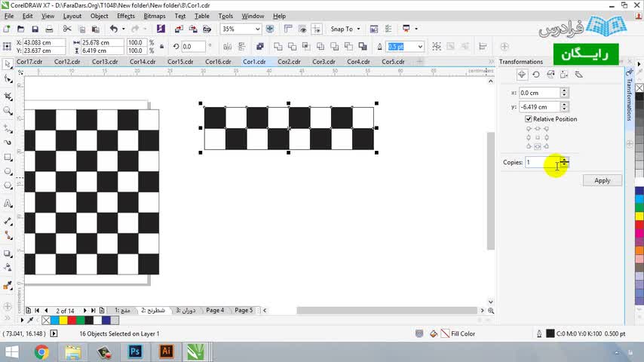Select the Shape tool in toolbox

click(x=8, y=79)
